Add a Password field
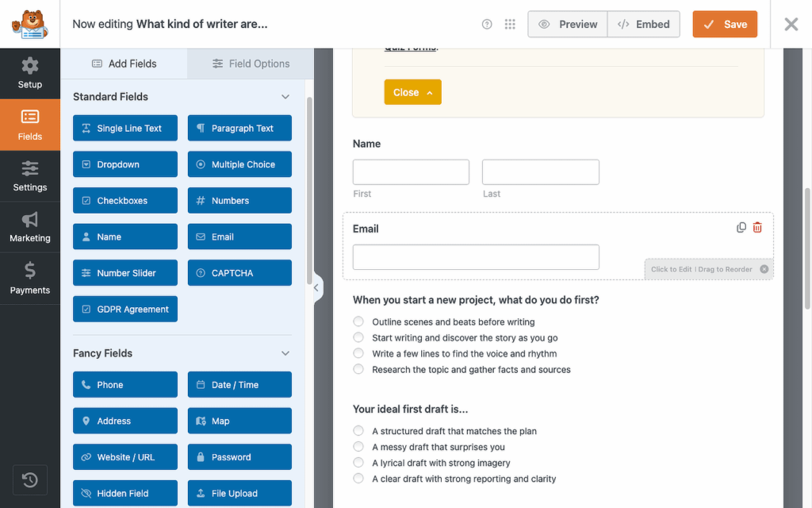This screenshot has width=812, height=508. [x=239, y=457]
